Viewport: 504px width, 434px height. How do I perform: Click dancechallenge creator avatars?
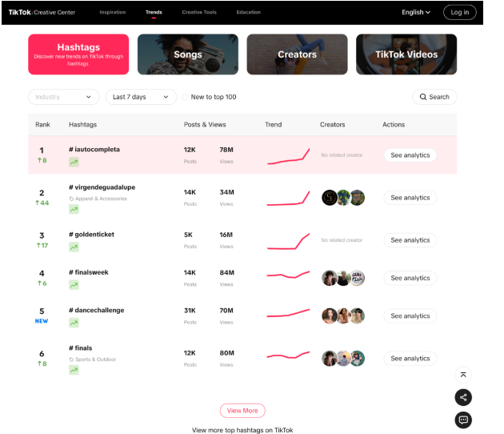tap(343, 316)
